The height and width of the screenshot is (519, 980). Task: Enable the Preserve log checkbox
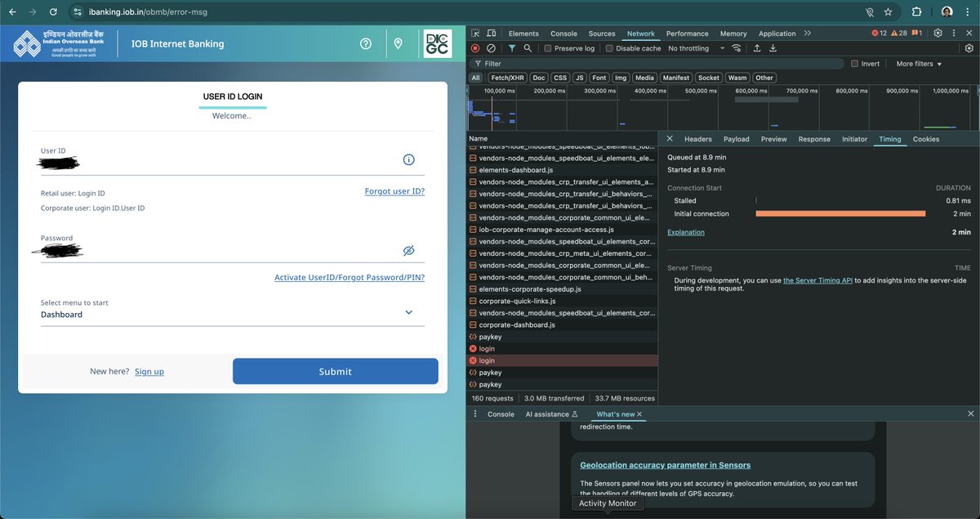[548, 48]
